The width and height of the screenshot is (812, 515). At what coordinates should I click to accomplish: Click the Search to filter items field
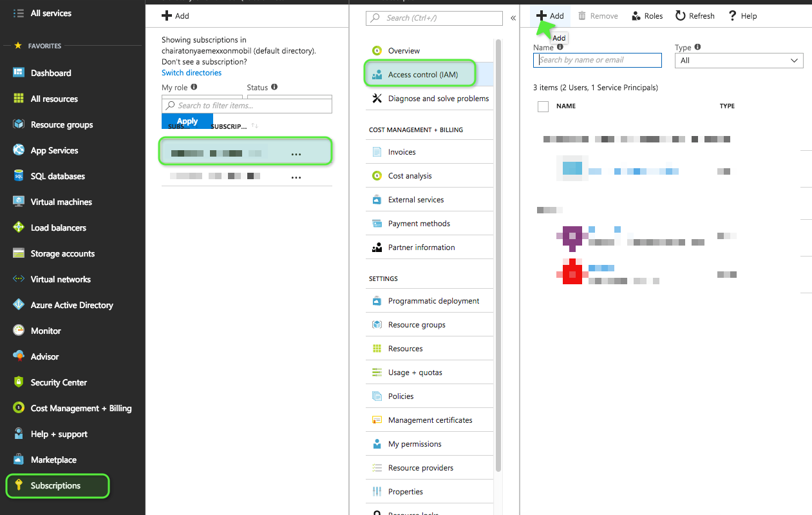(x=247, y=106)
